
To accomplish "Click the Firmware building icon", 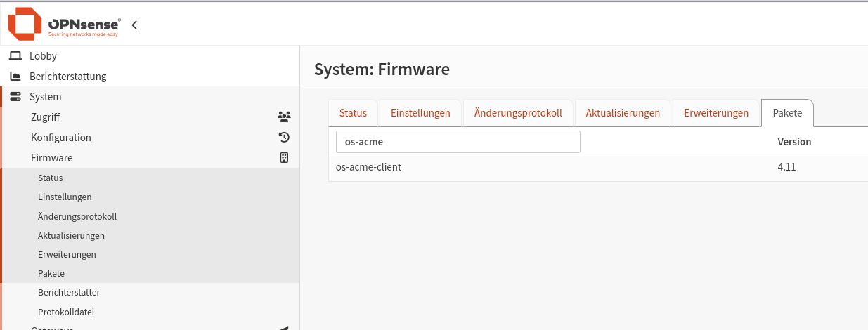I will click(x=284, y=158).
